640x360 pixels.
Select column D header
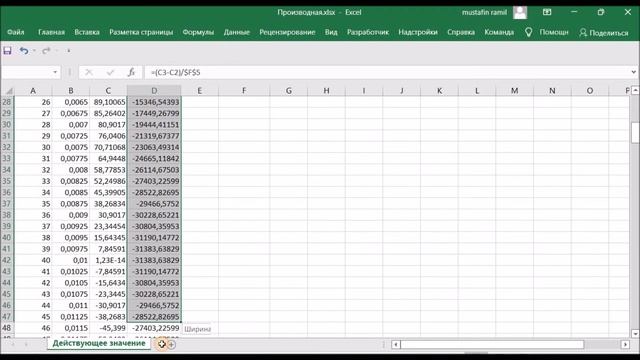tap(154, 91)
